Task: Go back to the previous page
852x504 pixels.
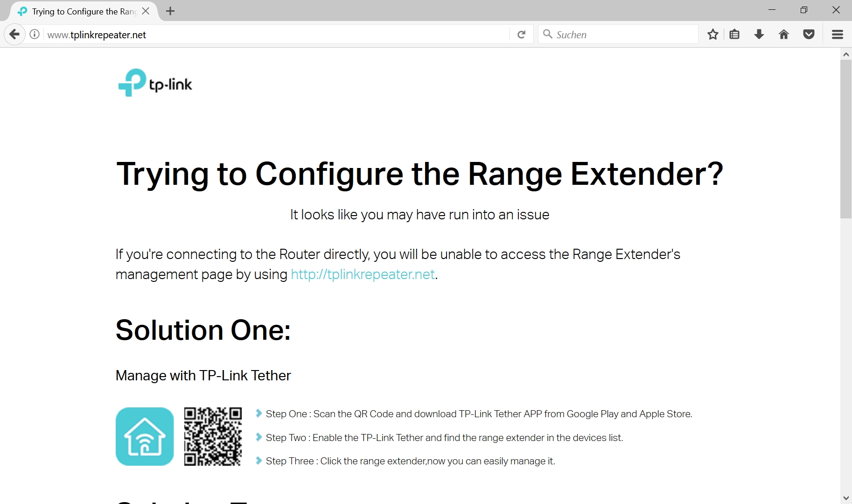Action: (x=15, y=35)
